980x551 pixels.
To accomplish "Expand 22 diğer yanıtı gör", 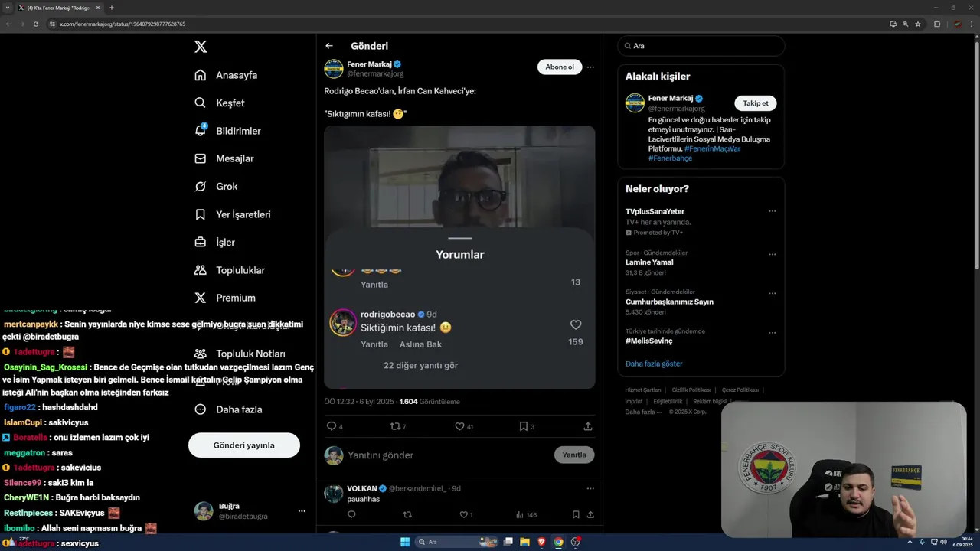I will click(420, 366).
